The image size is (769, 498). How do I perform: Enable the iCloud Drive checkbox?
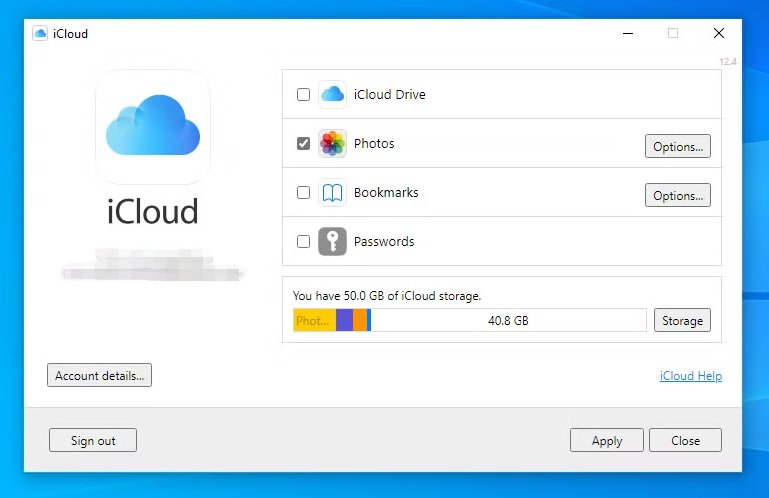[304, 94]
